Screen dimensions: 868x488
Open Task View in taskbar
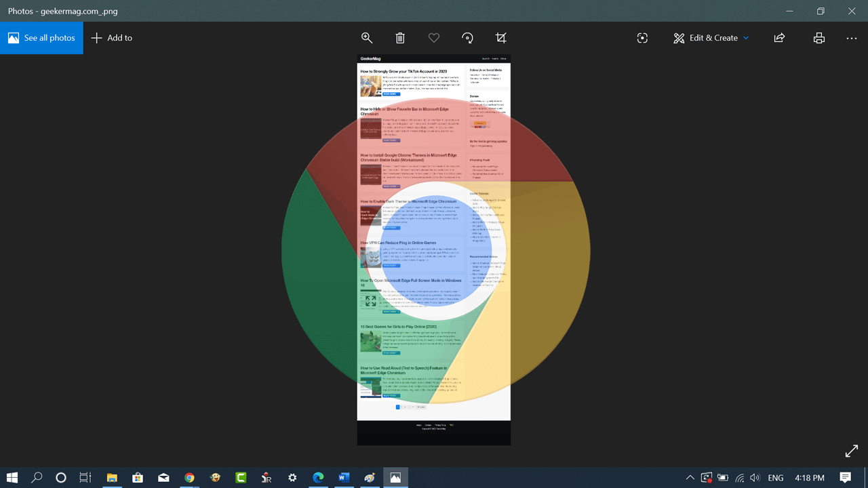click(85, 478)
